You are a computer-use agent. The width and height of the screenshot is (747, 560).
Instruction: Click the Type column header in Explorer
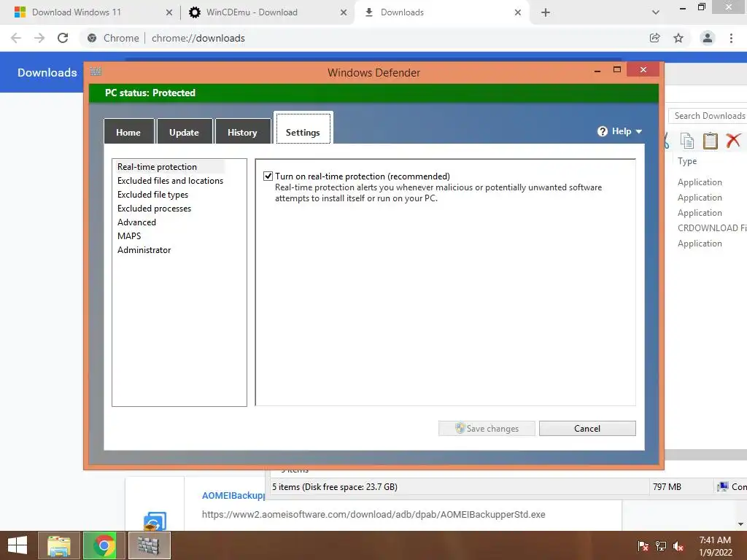pyautogui.click(x=687, y=161)
